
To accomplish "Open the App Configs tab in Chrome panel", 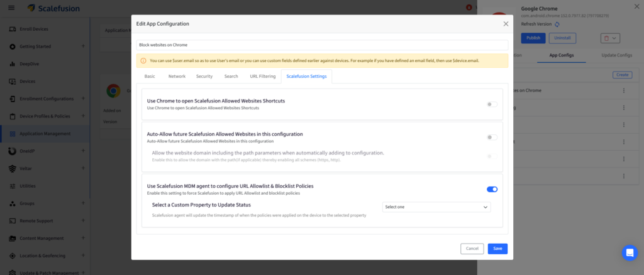I will (562, 55).
